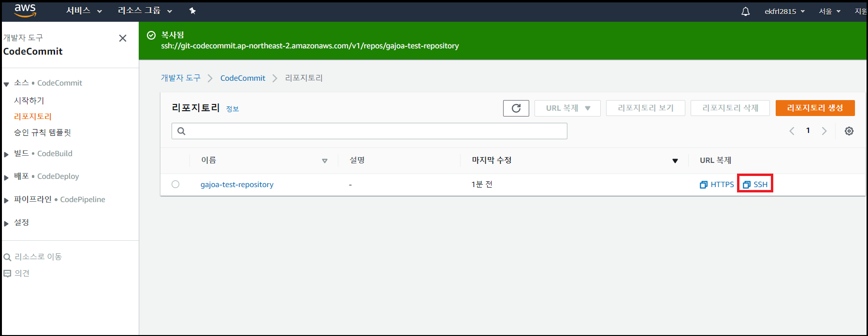Click the 1분 전 cell
868x336 pixels.
(482, 184)
